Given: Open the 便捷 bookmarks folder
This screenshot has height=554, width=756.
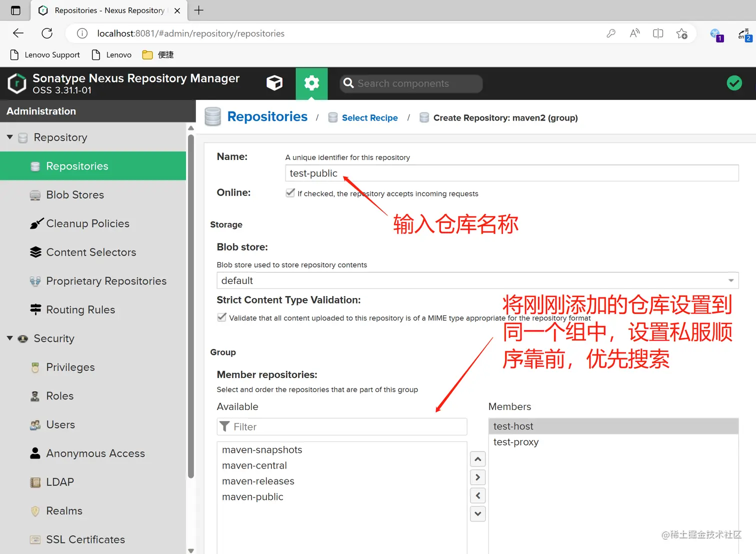Looking at the screenshot, I should [158, 55].
